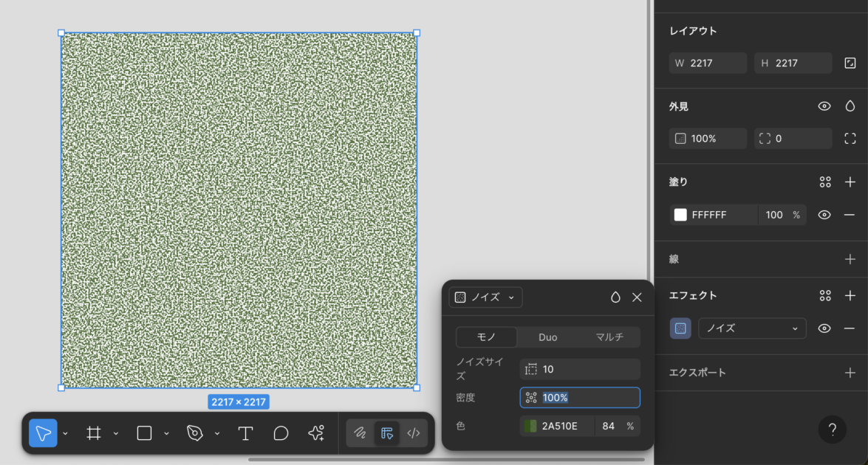Select the Frame tool
The image size is (868, 465).
click(94, 433)
